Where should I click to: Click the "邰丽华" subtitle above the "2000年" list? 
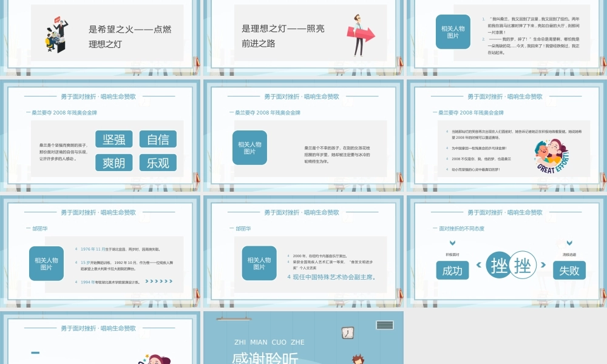coord(243,229)
